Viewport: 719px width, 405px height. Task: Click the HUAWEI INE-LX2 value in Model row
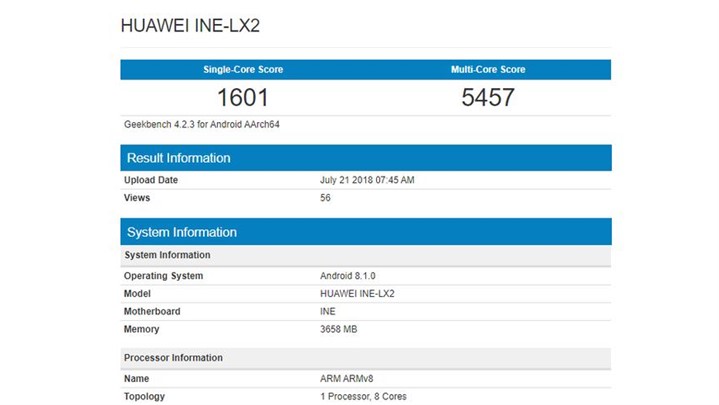[359, 294]
